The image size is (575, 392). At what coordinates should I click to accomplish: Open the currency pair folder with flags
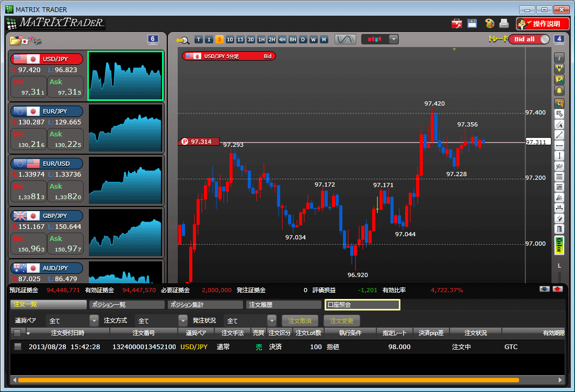25,40
